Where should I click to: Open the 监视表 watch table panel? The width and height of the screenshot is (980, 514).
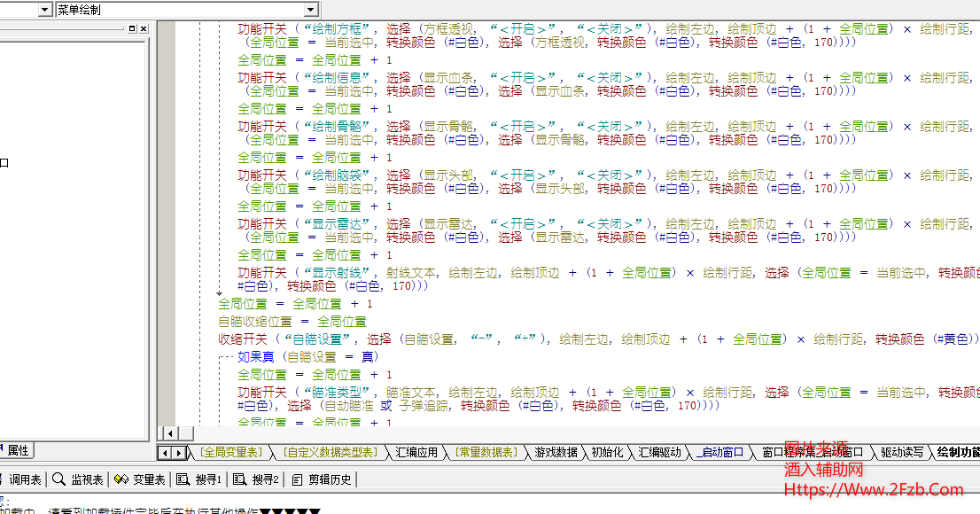pyautogui.click(x=78, y=479)
